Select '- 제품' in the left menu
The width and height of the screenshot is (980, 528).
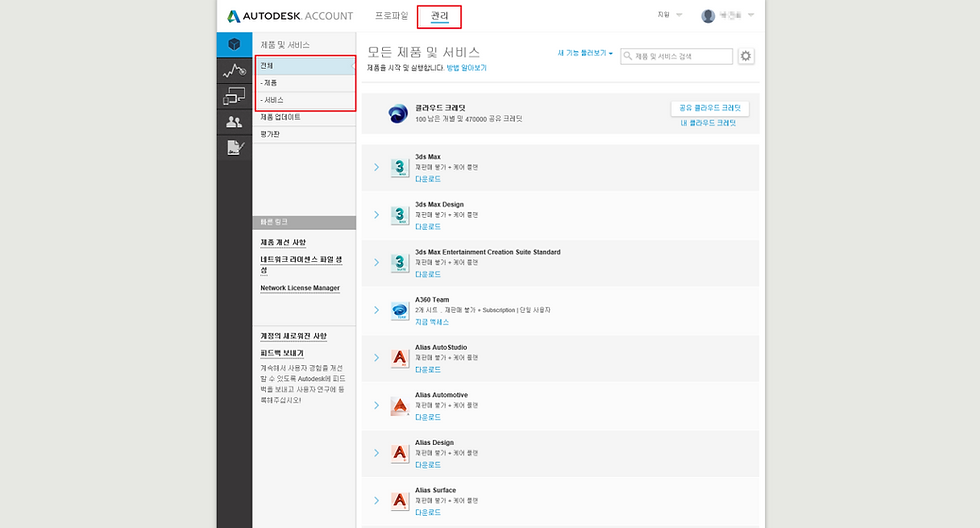coord(304,83)
